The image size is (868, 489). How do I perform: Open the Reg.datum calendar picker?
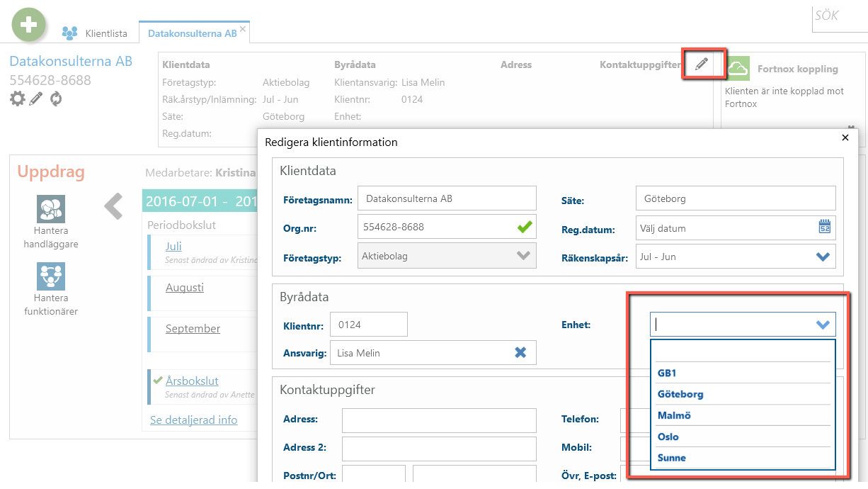tap(824, 227)
